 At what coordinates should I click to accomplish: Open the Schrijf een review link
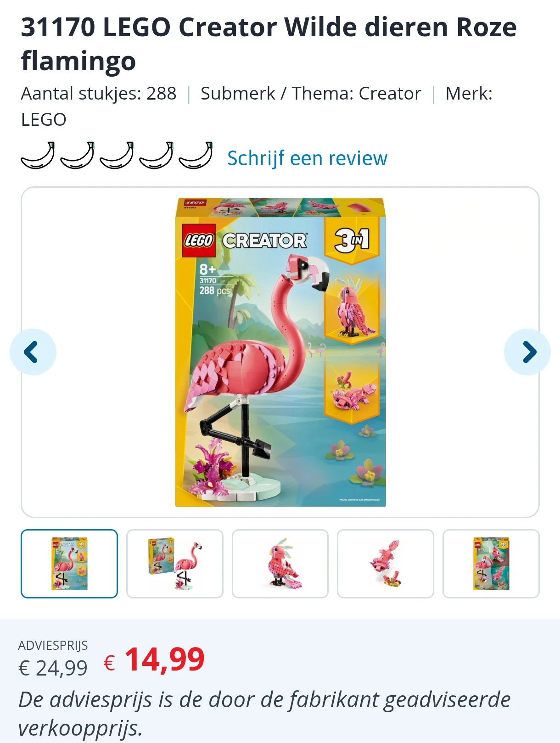click(307, 158)
